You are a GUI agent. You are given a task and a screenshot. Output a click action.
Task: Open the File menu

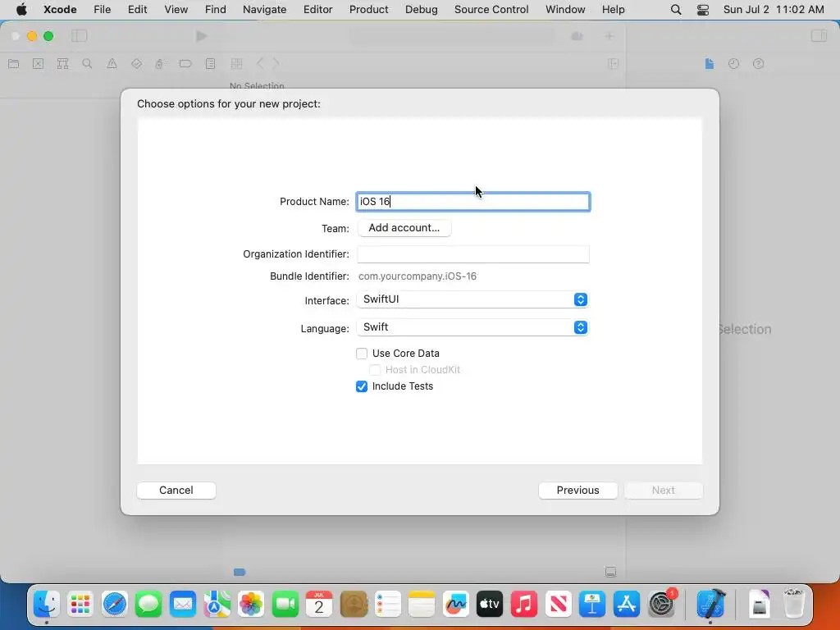(x=102, y=10)
